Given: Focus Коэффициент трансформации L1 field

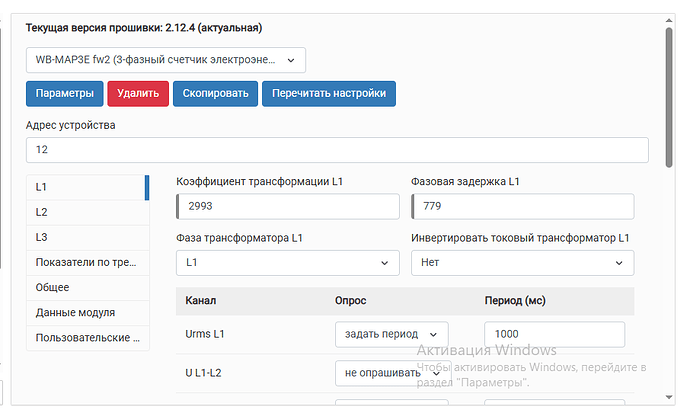Looking at the screenshot, I should coord(288,206).
